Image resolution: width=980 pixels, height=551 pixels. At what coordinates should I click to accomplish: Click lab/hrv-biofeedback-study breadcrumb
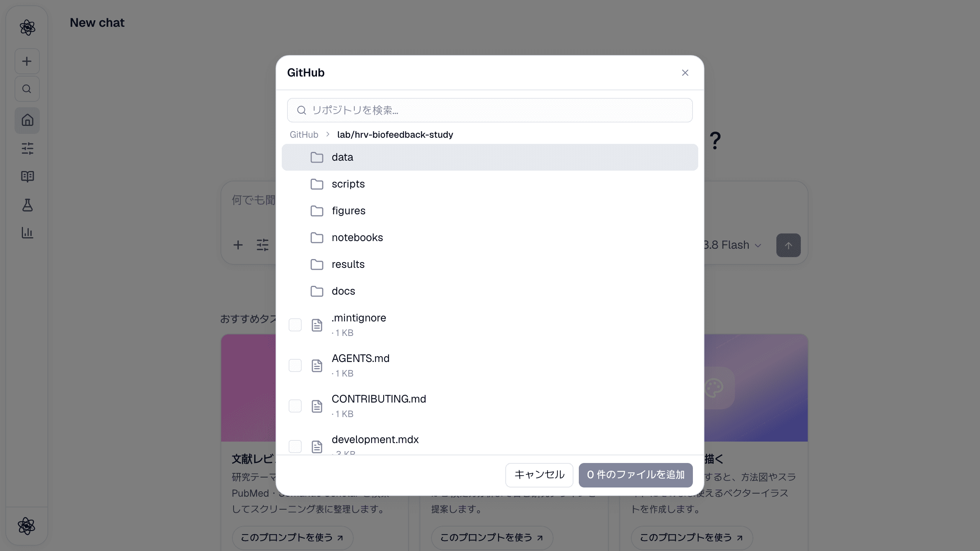395,135
